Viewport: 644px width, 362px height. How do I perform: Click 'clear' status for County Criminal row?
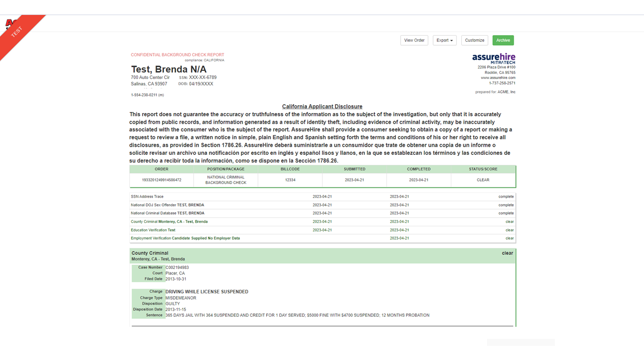pyautogui.click(x=509, y=221)
